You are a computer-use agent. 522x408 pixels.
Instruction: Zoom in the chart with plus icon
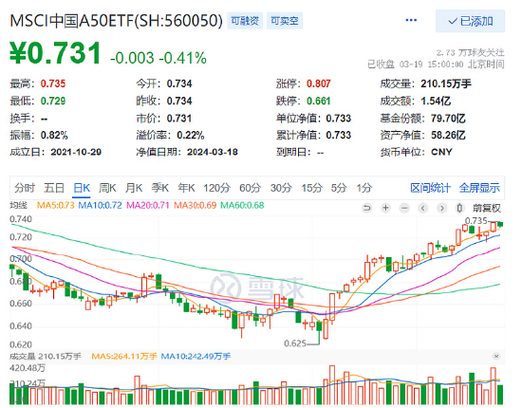click(386, 208)
